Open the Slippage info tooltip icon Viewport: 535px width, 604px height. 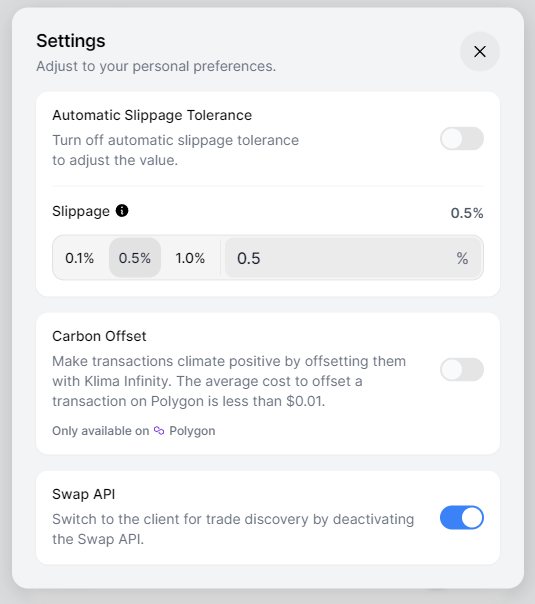tap(122, 211)
